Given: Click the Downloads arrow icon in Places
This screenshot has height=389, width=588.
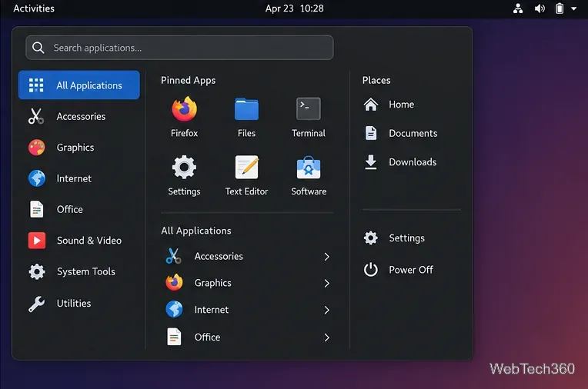Looking at the screenshot, I should click(x=370, y=162).
